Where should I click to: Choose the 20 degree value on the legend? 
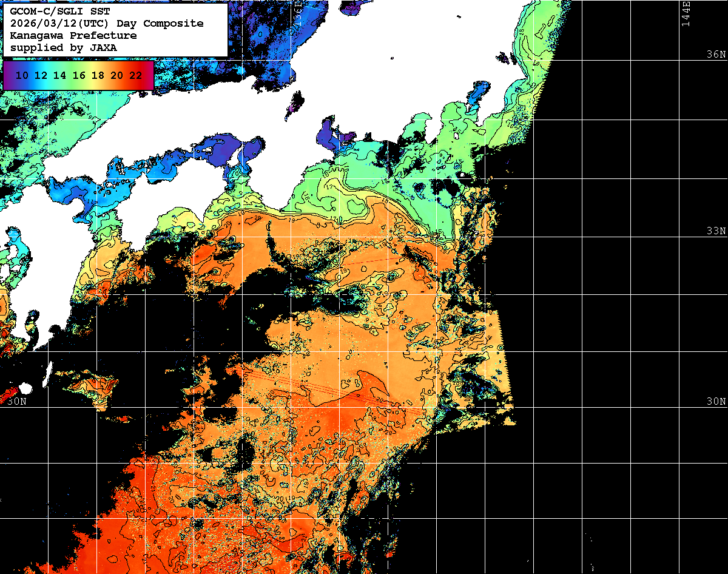click(x=116, y=75)
